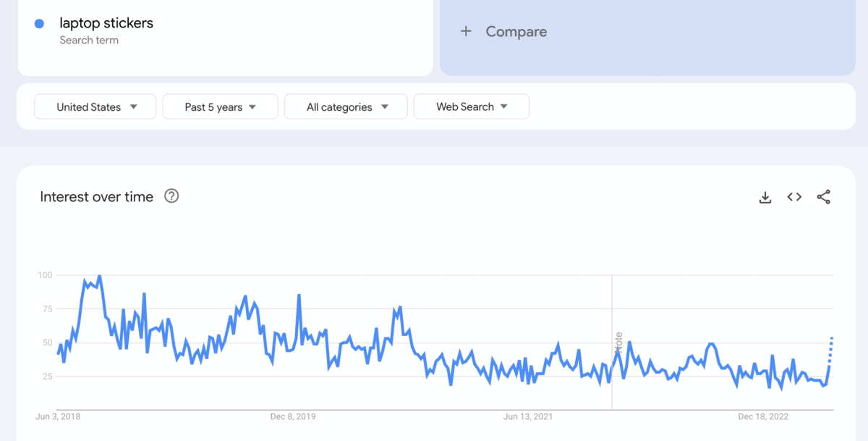Click the peak of the trend line at 100

click(99, 276)
